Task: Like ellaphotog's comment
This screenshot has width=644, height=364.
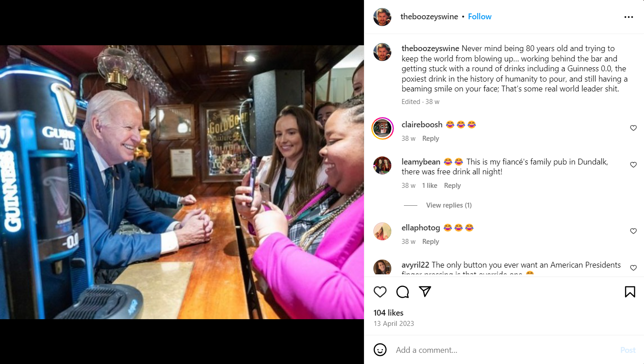Action: 633,231
